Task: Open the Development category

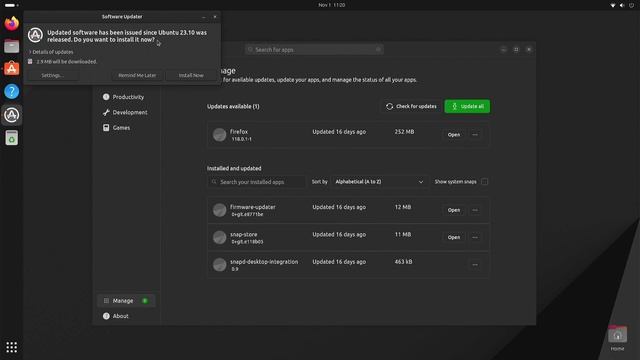Action: click(x=126, y=112)
